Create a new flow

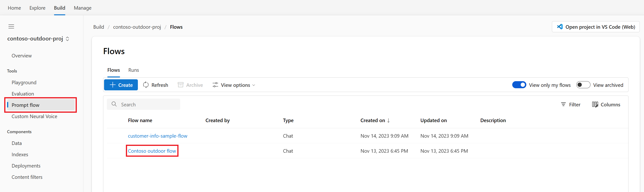[x=121, y=85]
